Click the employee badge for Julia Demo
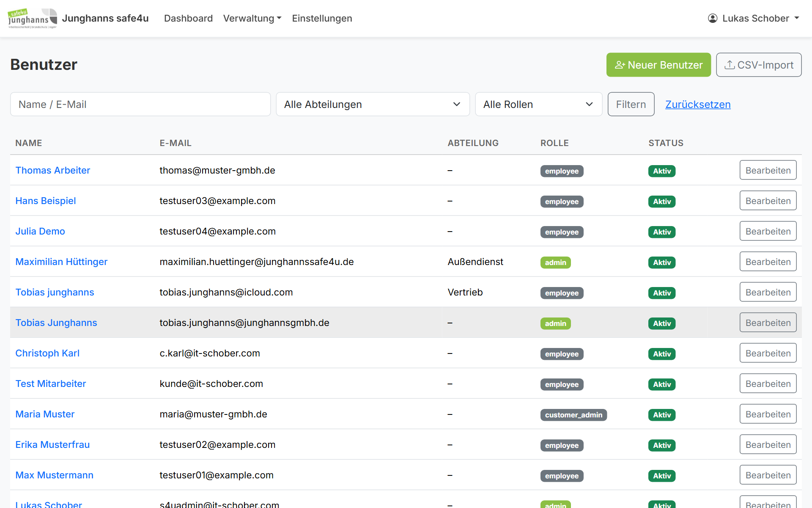812x508 pixels. click(562, 232)
